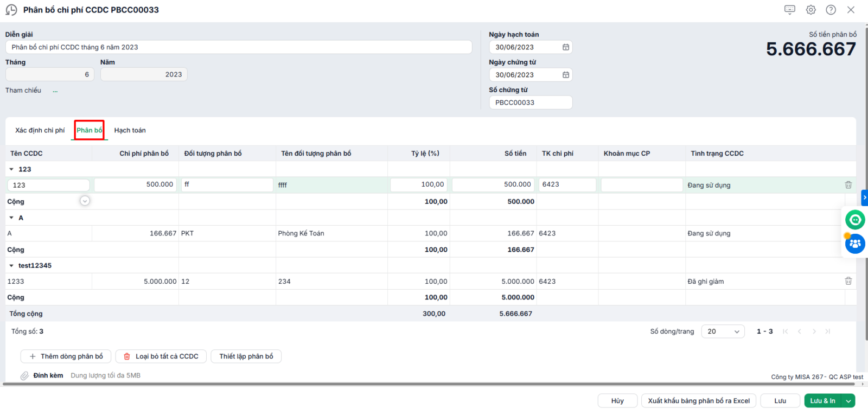Image resolution: width=868 pixels, height=409 pixels.
Task: Open the settings gear icon
Action: (x=810, y=10)
